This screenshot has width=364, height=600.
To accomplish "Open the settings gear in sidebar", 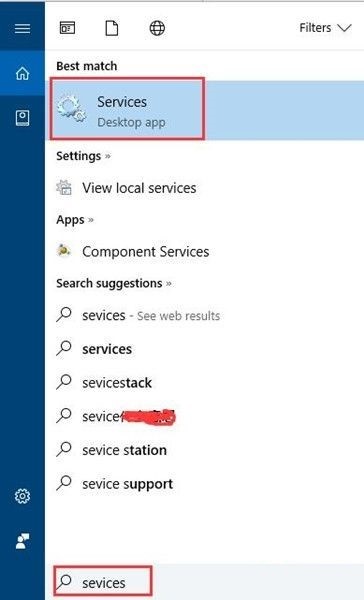I will [x=22, y=496].
